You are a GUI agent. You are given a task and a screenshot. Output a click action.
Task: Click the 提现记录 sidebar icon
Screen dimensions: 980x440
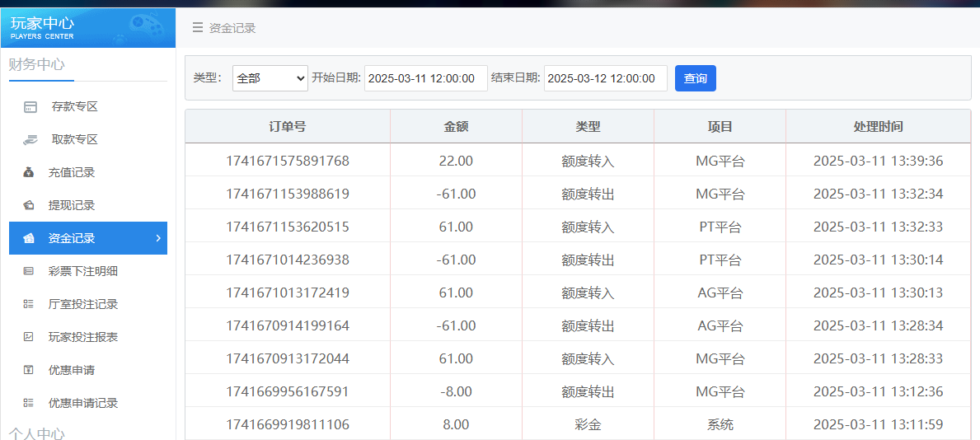(29, 205)
